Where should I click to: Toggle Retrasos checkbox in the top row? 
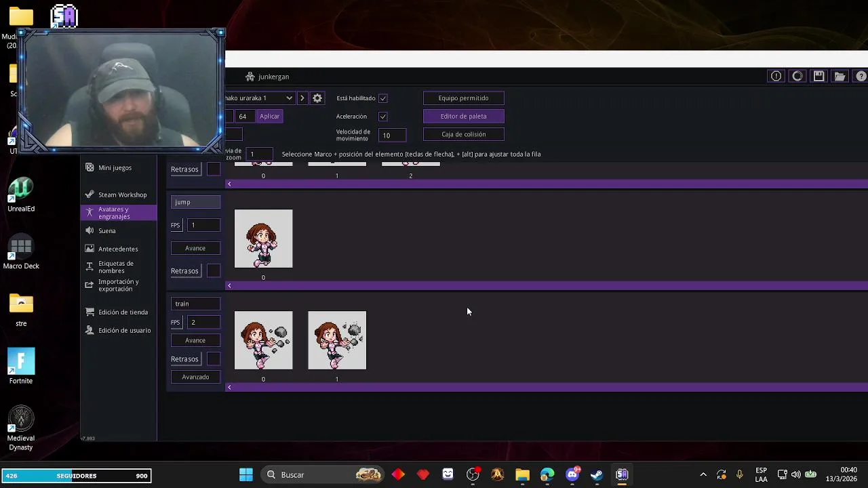coord(214,169)
